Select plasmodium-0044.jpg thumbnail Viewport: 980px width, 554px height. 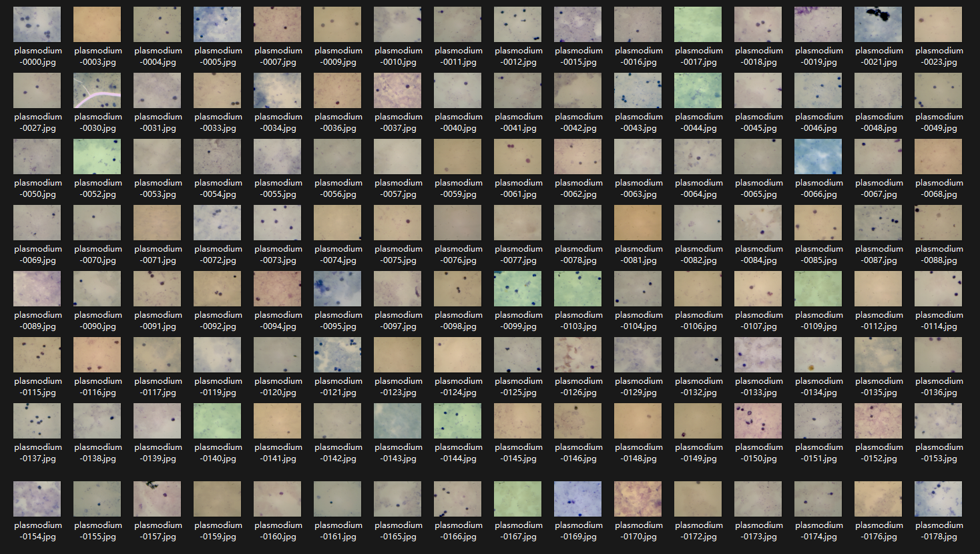698,91
